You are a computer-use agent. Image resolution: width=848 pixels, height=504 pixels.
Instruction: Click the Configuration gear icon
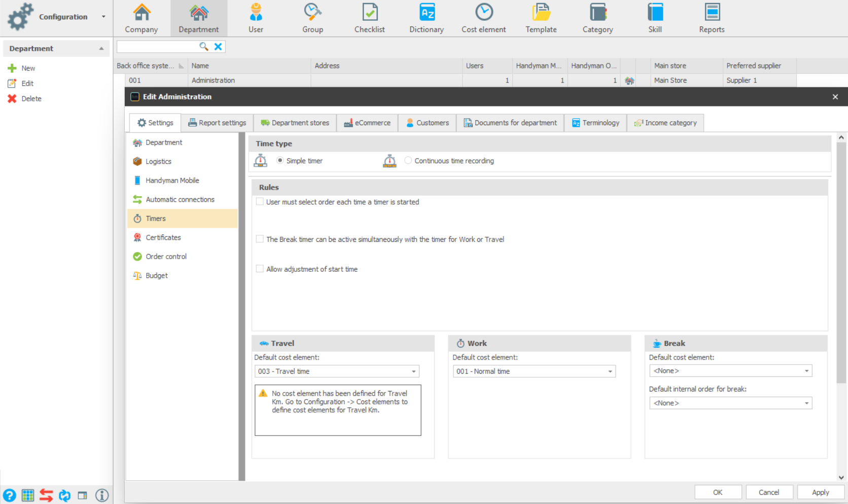pyautogui.click(x=20, y=16)
